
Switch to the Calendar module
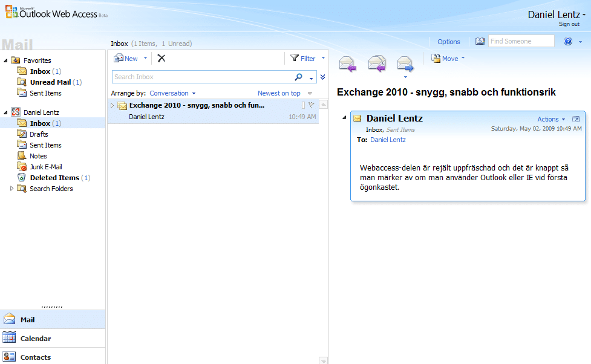pyautogui.click(x=36, y=339)
